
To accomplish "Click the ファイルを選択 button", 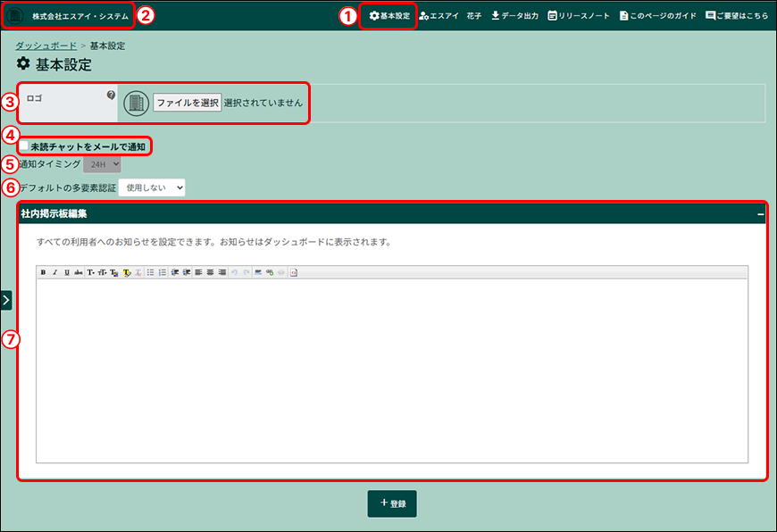I will point(188,103).
